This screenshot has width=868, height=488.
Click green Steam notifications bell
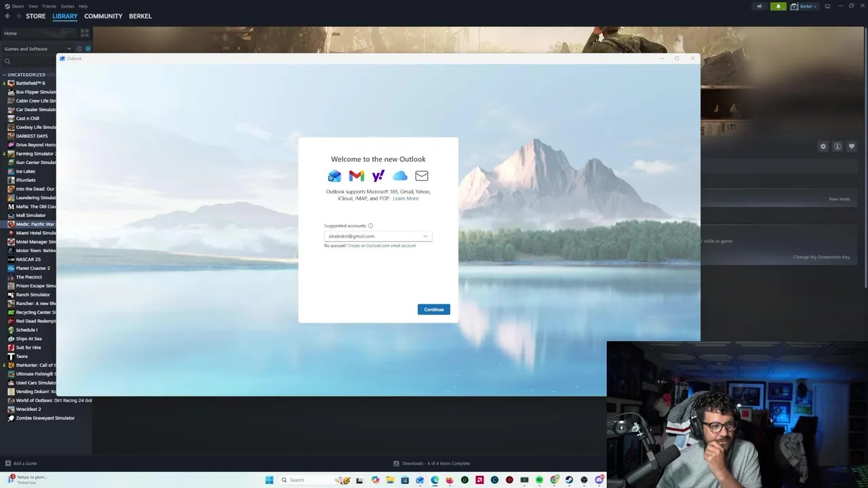778,6
